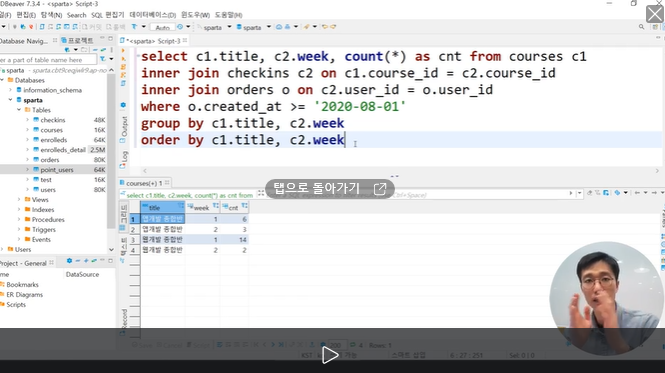Open Scripts folder in Project panel

(x=16, y=305)
